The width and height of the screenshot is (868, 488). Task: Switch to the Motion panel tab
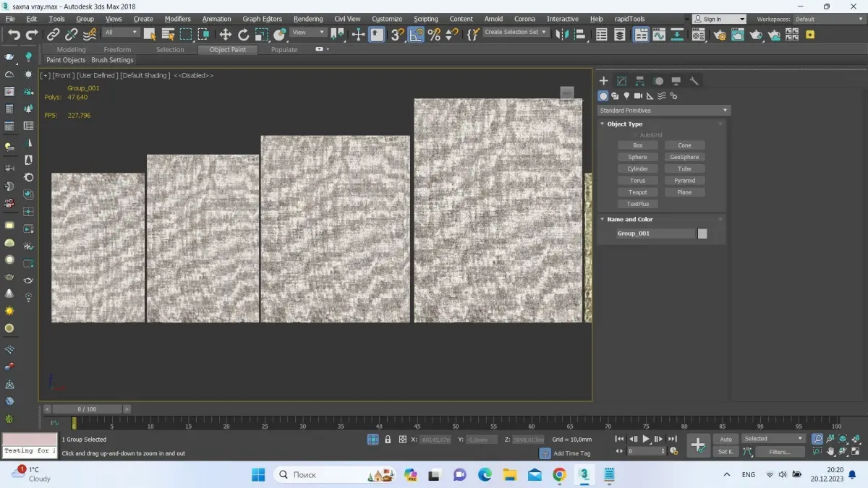coord(658,81)
